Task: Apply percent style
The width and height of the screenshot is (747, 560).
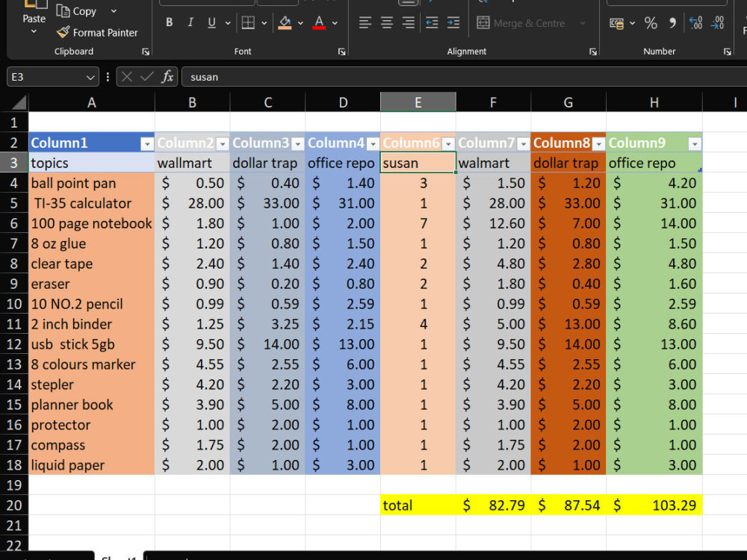Action: (651, 23)
